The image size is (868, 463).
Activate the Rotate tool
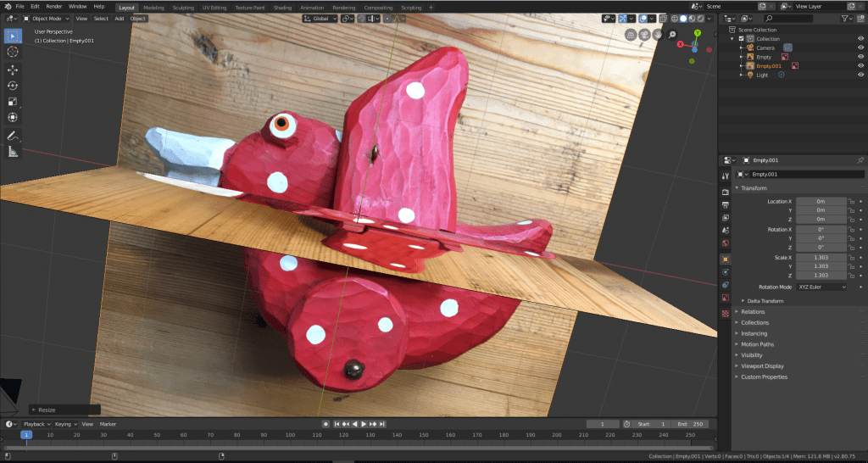(13, 86)
